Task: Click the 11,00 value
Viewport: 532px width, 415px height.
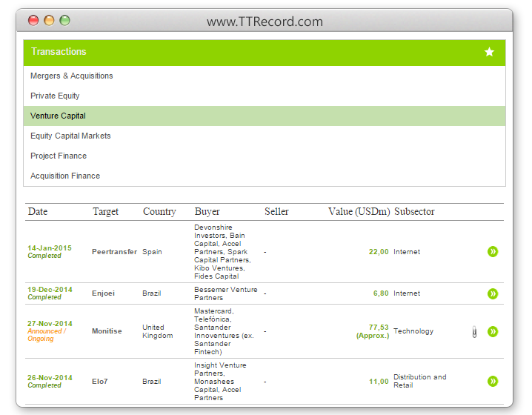Action: [x=379, y=382]
